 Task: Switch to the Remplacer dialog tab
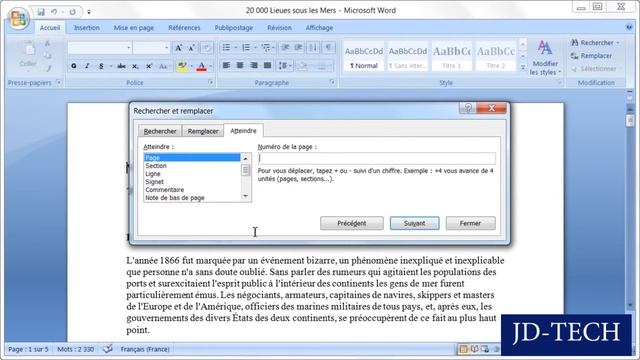point(203,131)
